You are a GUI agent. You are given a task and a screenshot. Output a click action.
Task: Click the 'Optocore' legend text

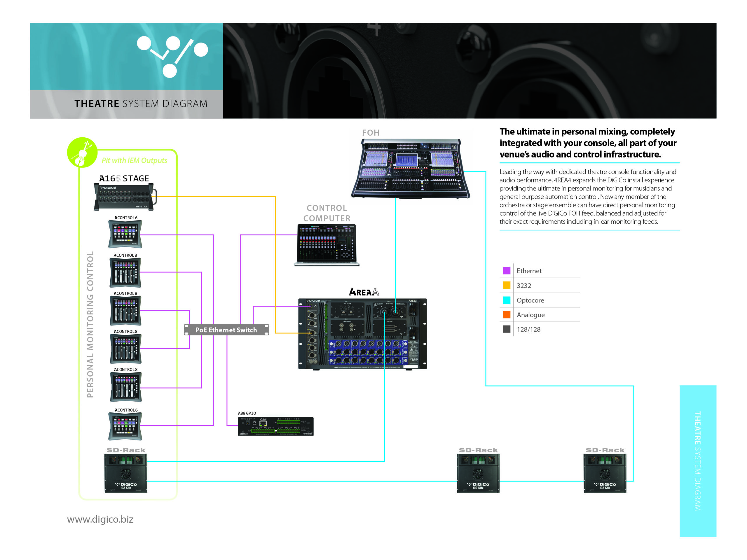pos(530,300)
